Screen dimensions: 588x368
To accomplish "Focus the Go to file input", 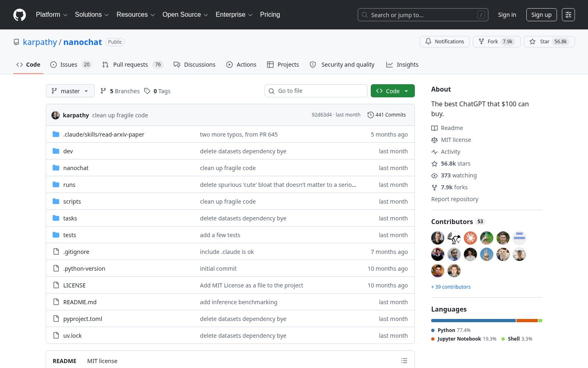I will (x=316, y=91).
